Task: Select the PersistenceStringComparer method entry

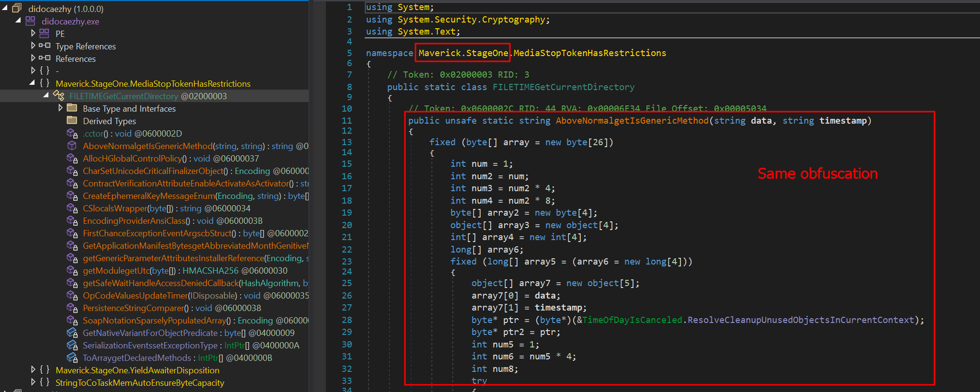Action: pyautogui.click(x=136, y=308)
